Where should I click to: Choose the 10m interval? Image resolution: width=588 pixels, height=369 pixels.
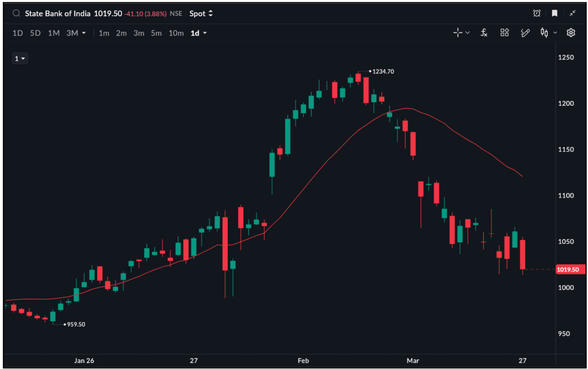[176, 33]
